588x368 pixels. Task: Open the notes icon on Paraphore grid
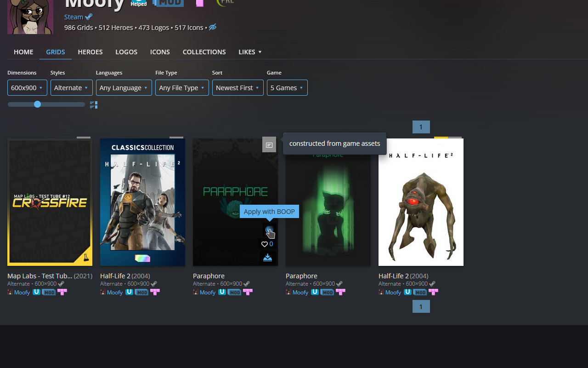click(x=269, y=145)
